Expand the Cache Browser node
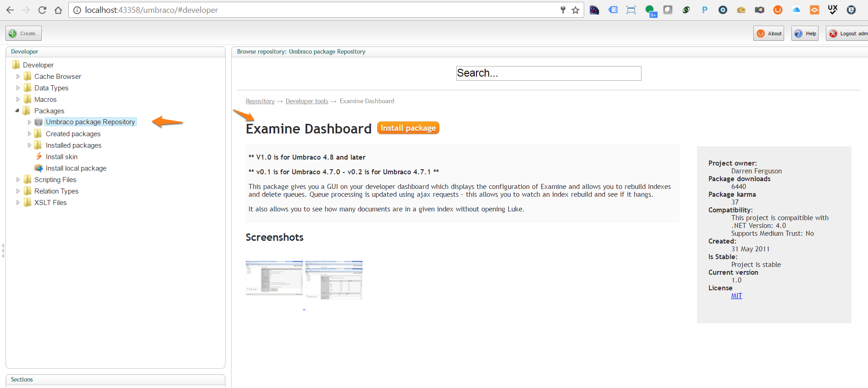This screenshot has height=388, width=868. (x=18, y=77)
